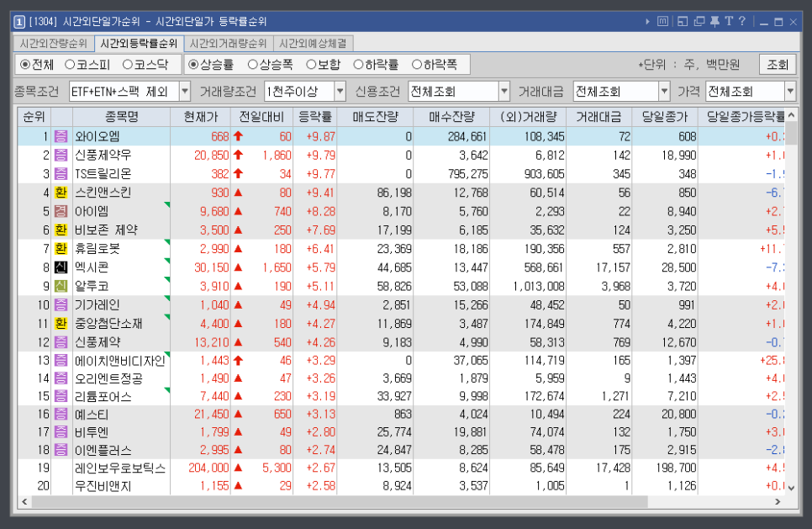Click the duplicate window icon in title bar
Image resolution: width=812 pixels, height=529 pixels.
[699, 21]
